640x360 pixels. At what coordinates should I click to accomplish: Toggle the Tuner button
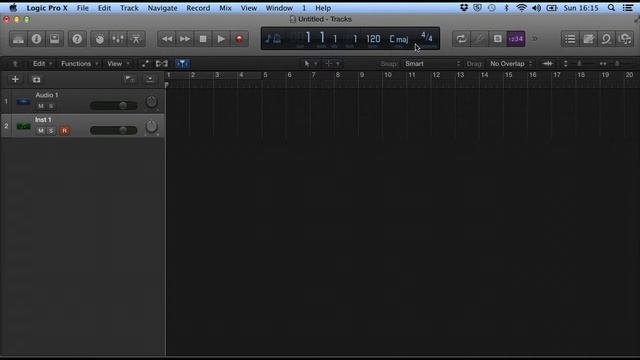pyautogui.click(x=479, y=39)
